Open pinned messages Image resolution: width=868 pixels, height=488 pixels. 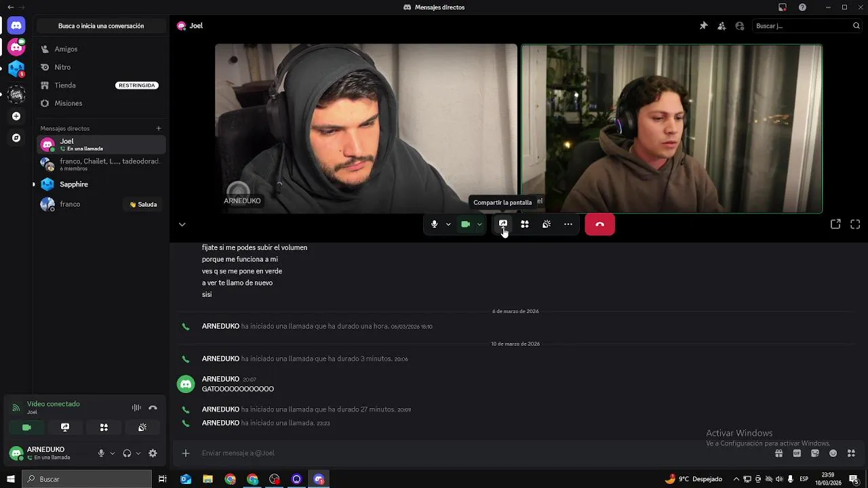[703, 26]
